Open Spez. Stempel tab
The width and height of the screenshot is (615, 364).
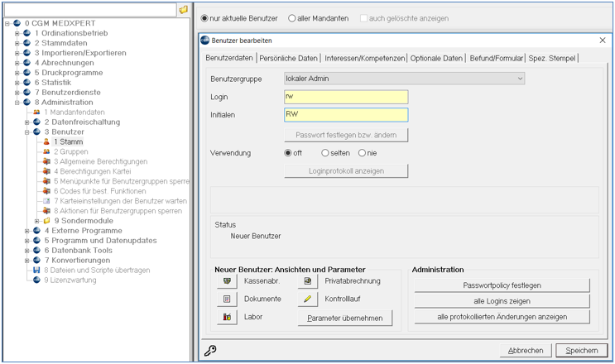(x=552, y=59)
